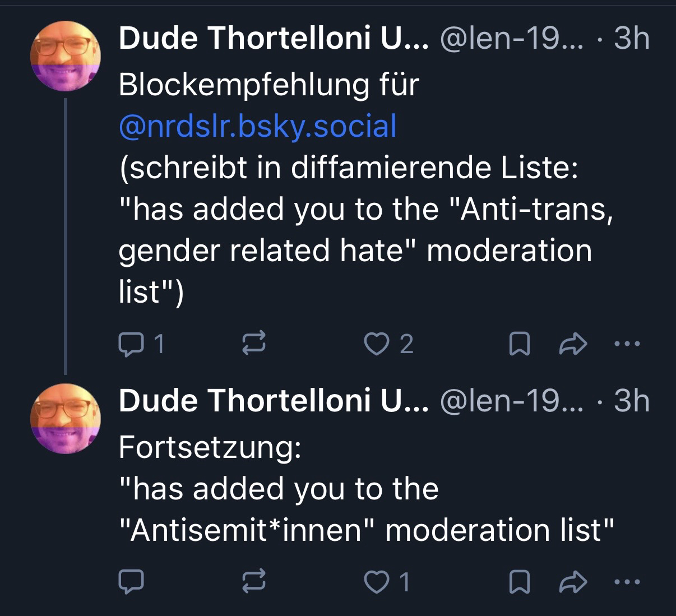The width and height of the screenshot is (676, 616).
Task: Repost the Fortsetzung post
Action: click(253, 582)
